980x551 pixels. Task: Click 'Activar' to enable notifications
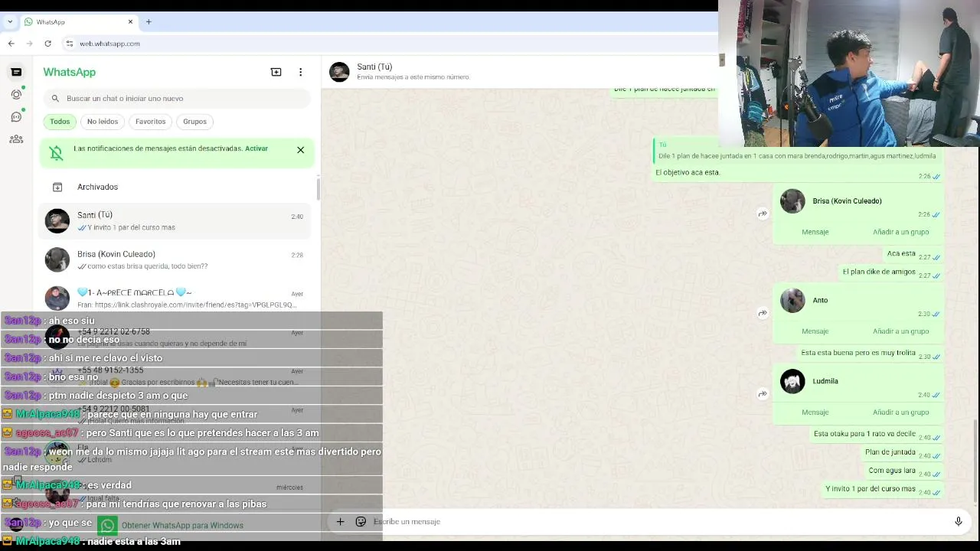[x=256, y=148]
